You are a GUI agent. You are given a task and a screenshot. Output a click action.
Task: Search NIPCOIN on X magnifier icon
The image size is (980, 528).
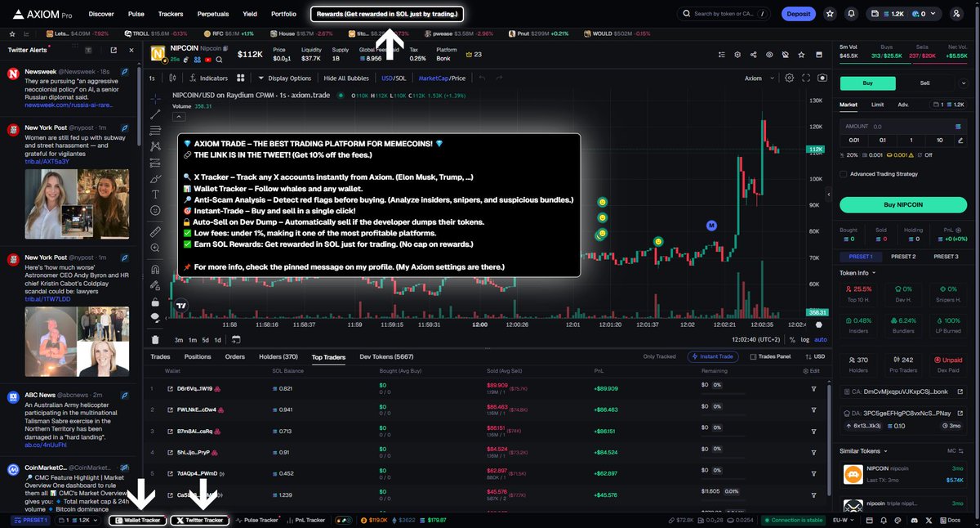(x=220, y=59)
